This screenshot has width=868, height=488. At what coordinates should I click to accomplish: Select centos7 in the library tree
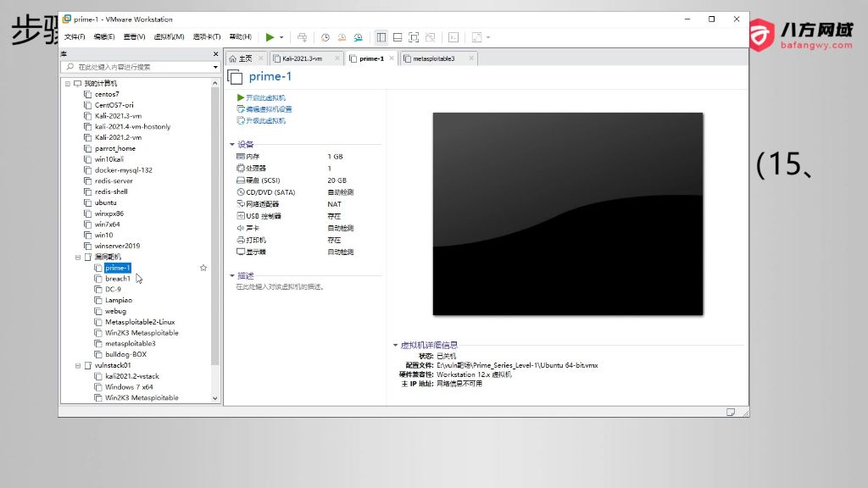click(107, 95)
